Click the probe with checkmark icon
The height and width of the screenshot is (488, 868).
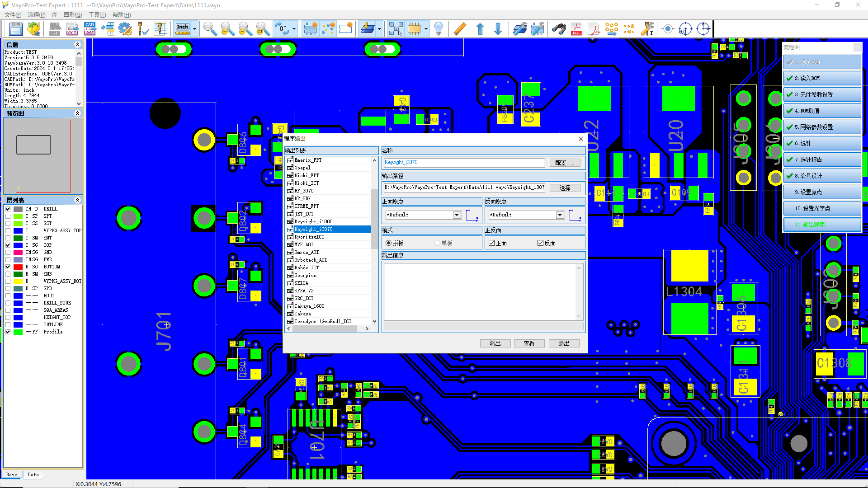click(143, 29)
